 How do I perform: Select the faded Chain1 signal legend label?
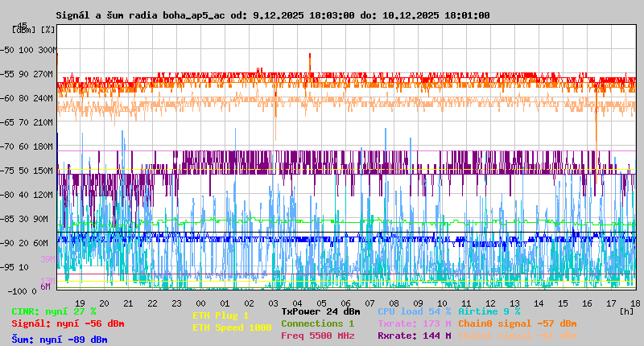[518, 336]
